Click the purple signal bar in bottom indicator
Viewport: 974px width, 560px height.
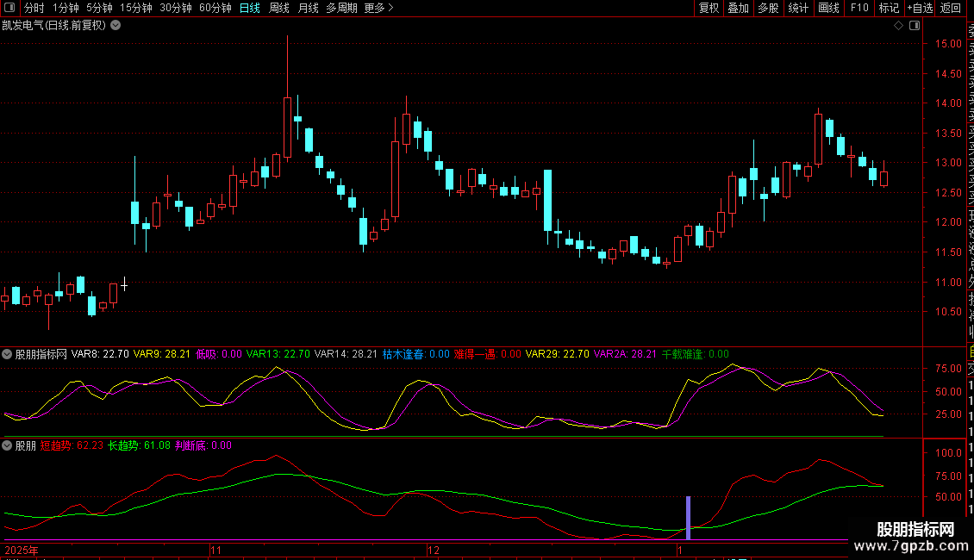click(688, 518)
